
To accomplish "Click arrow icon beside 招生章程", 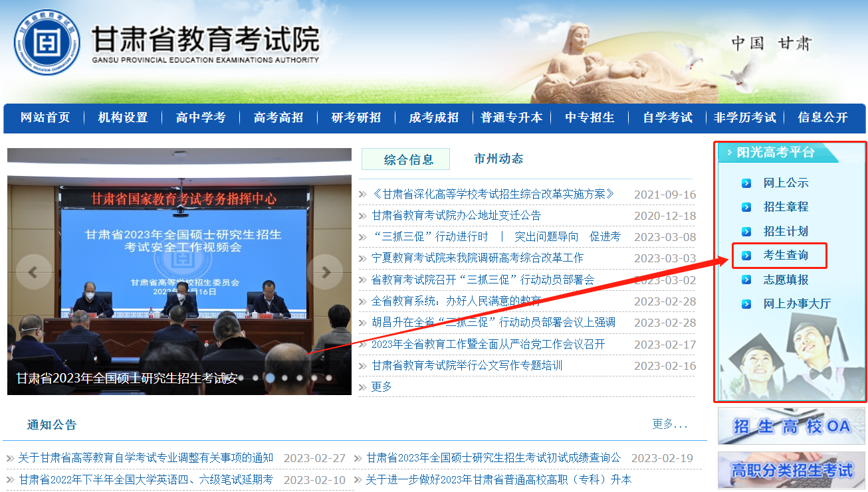I will tap(747, 207).
